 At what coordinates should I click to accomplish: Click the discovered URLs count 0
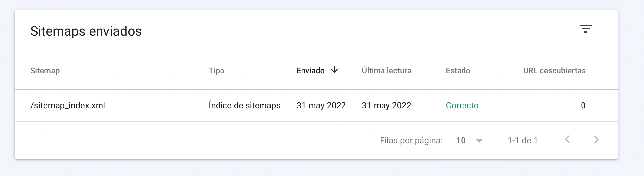tap(583, 105)
